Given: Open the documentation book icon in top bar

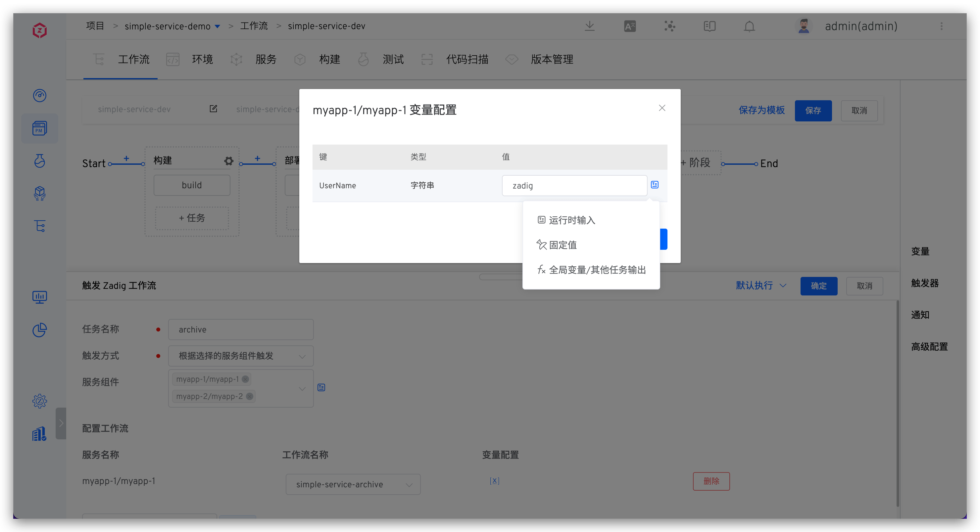Looking at the screenshot, I should click(709, 26).
